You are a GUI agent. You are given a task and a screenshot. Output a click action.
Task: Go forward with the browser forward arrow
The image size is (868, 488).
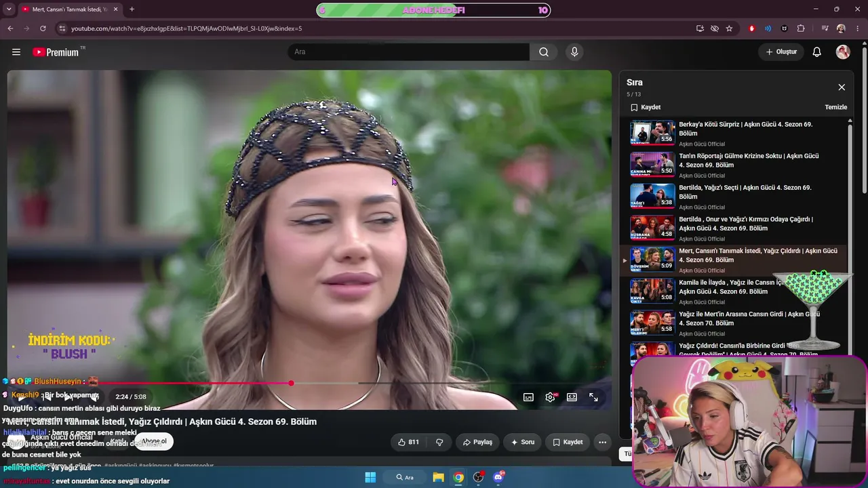(x=26, y=28)
